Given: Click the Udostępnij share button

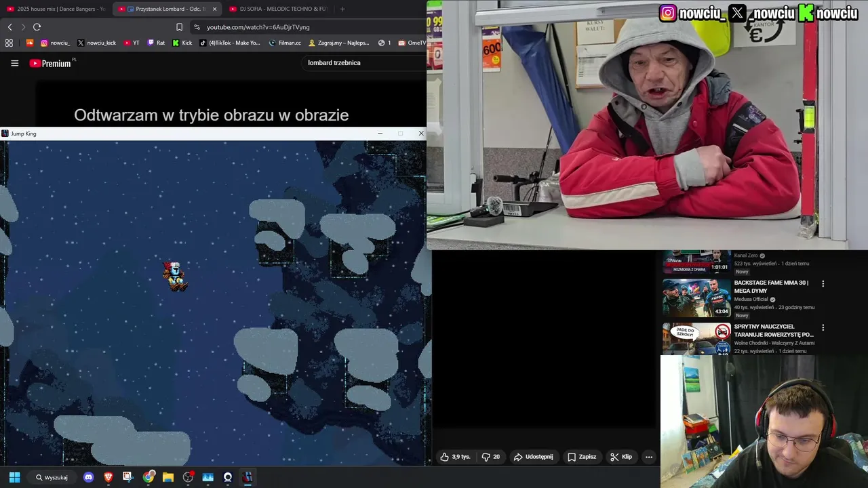Looking at the screenshot, I should pos(534,457).
